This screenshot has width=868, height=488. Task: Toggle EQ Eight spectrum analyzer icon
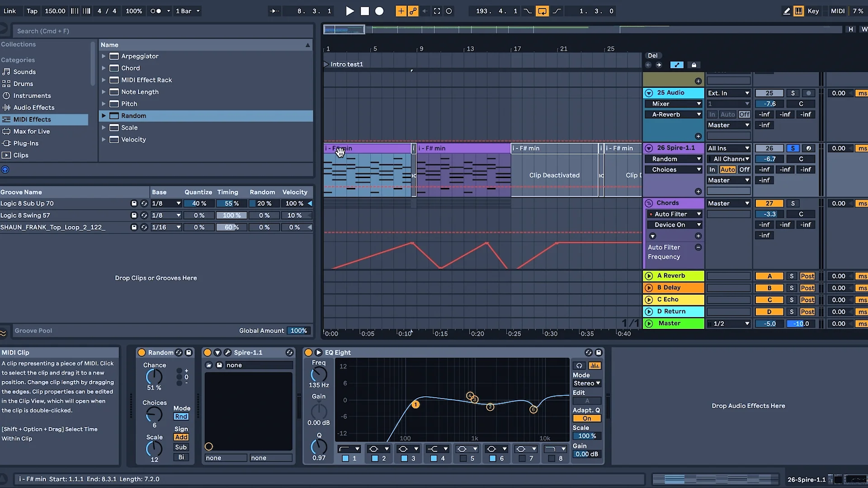594,366
